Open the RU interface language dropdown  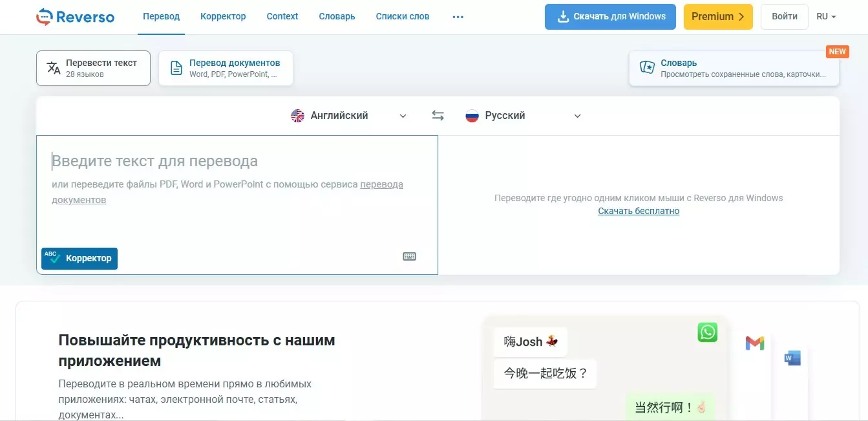tap(826, 17)
